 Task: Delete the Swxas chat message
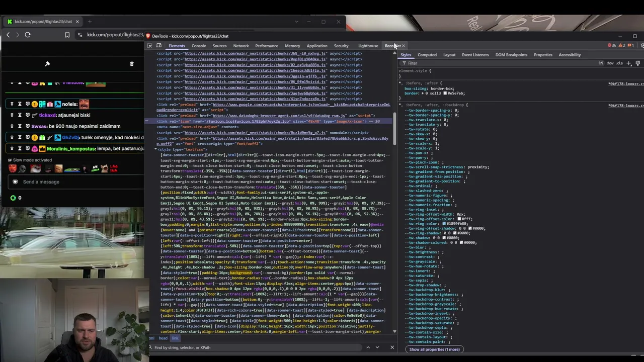(12, 126)
